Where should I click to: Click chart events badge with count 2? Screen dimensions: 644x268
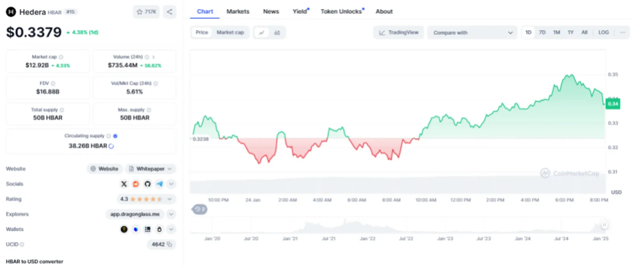200,209
